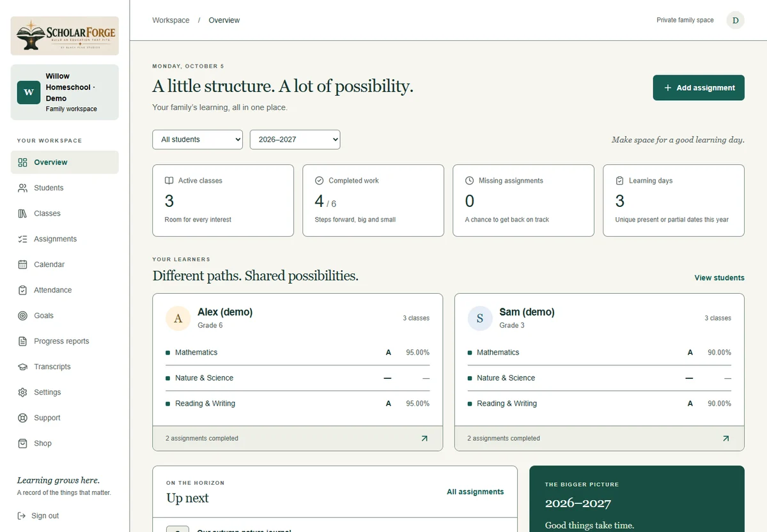The height and width of the screenshot is (532, 767).
Task: Open the 2026–2027 school year dropdown
Action: (295, 140)
